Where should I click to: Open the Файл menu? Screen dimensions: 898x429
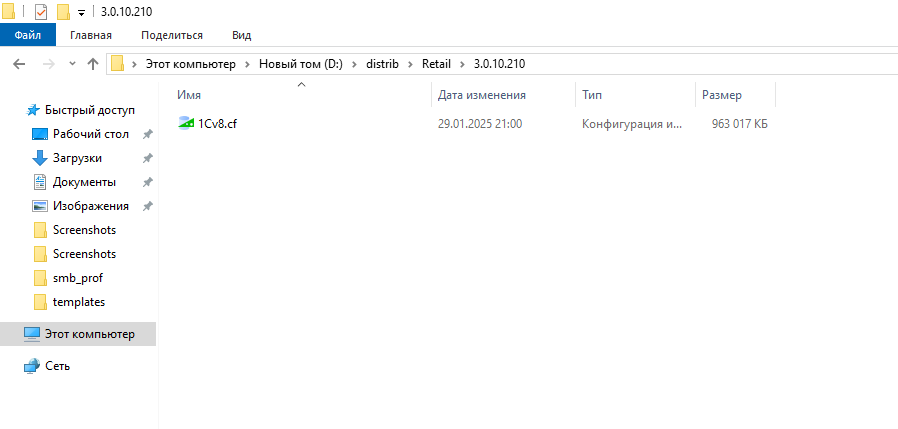[28, 35]
